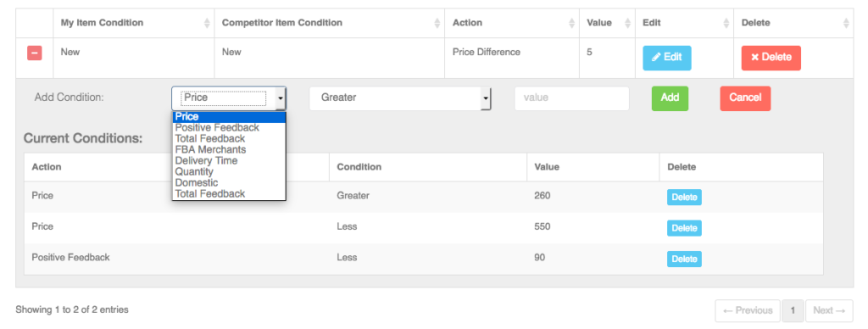Sort by Delete column arrows in top table
Image resolution: width=868 pixels, height=329 pixels.
click(x=846, y=23)
